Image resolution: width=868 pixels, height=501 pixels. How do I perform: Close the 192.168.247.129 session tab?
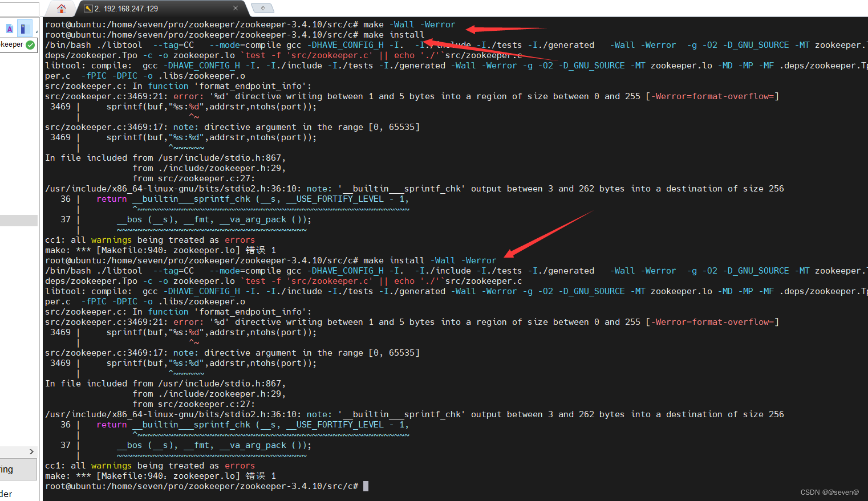pyautogui.click(x=236, y=9)
